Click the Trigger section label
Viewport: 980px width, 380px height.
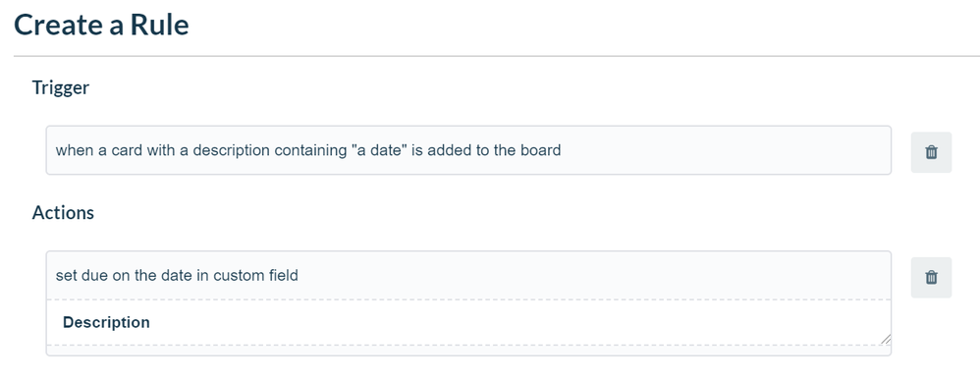click(61, 87)
